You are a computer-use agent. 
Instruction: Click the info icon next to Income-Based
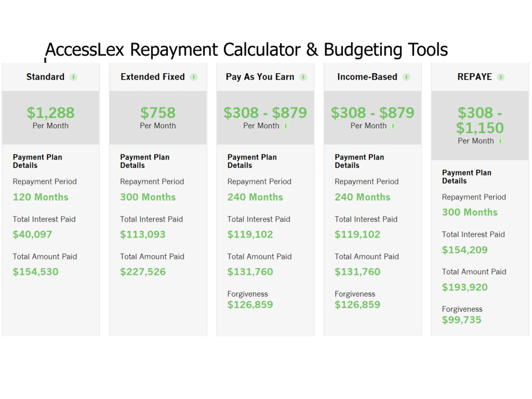click(406, 77)
